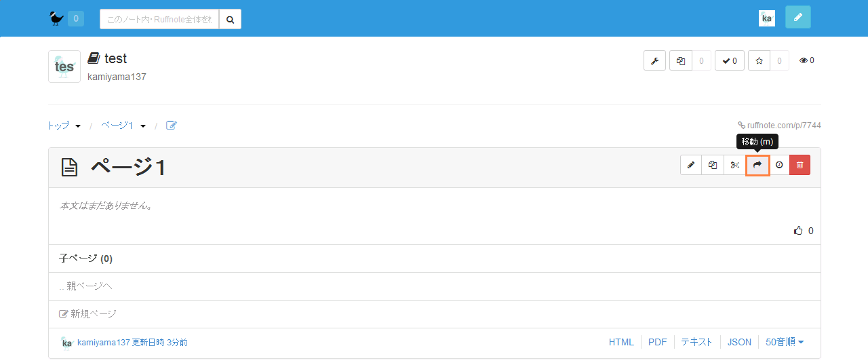
Task: Open the 50音順 sort dropdown
Action: [785, 342]
